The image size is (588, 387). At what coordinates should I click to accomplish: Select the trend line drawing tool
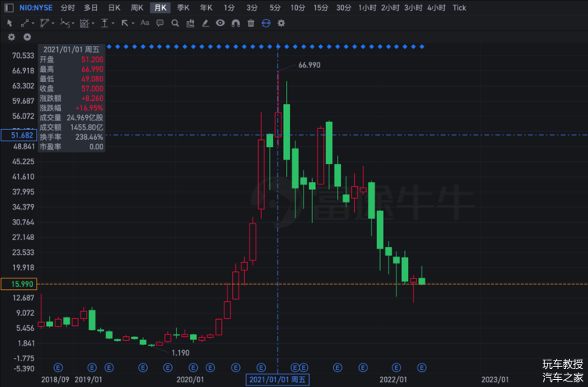[x=25, y=23]
